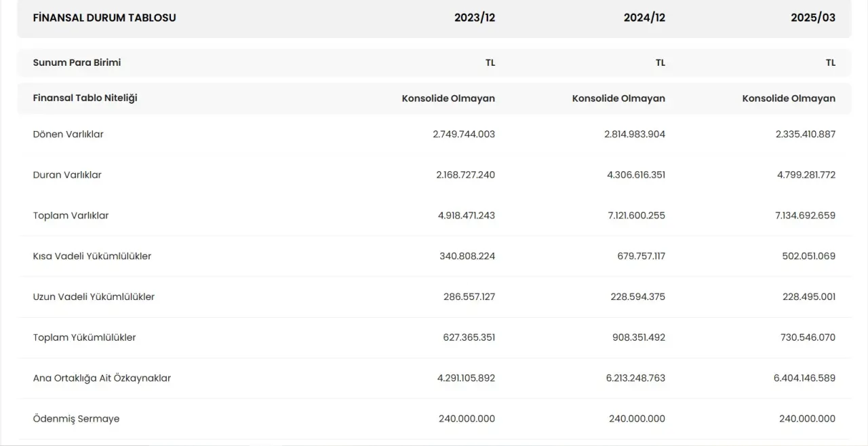This screenshot has height=446, width=868.
Task: Click the Finansal Tablo Niteliği row label
Action: pyautogui.click(x=85, y=98)
